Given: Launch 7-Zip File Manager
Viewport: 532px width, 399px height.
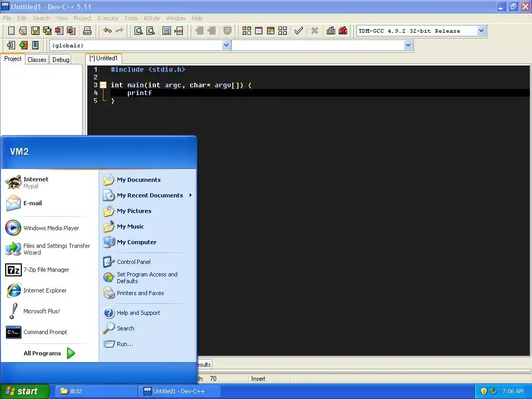Looking at the screenshot, I should [49, 270].
